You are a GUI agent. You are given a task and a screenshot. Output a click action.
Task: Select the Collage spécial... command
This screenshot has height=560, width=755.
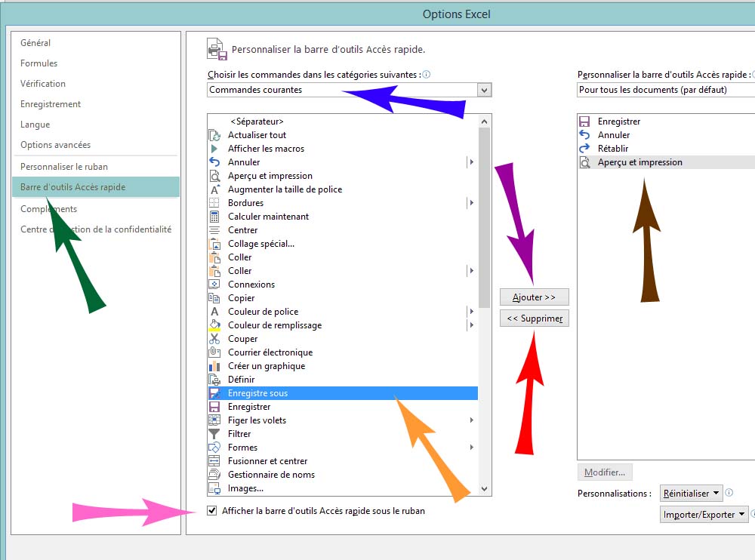pos(343,244)
